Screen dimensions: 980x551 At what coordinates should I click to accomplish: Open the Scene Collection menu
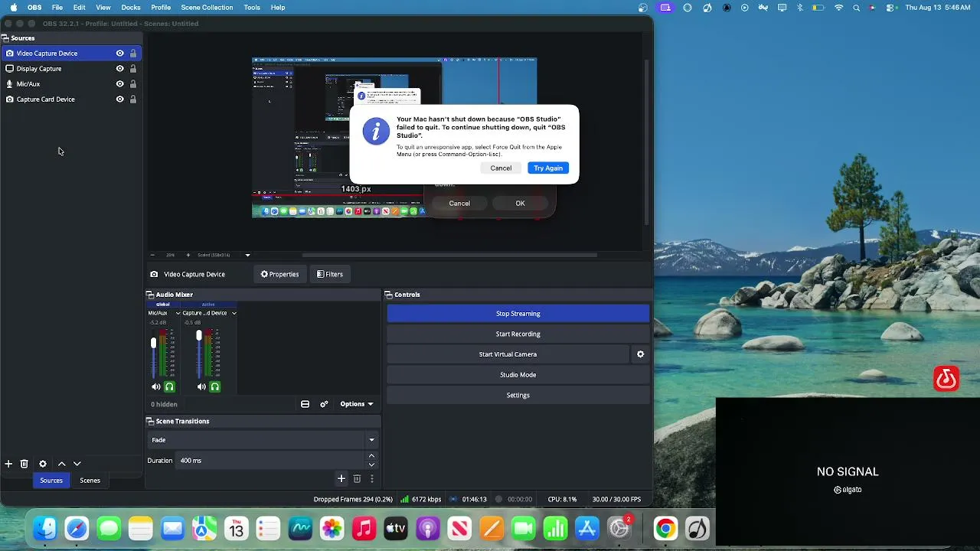[x=207, y=8]
